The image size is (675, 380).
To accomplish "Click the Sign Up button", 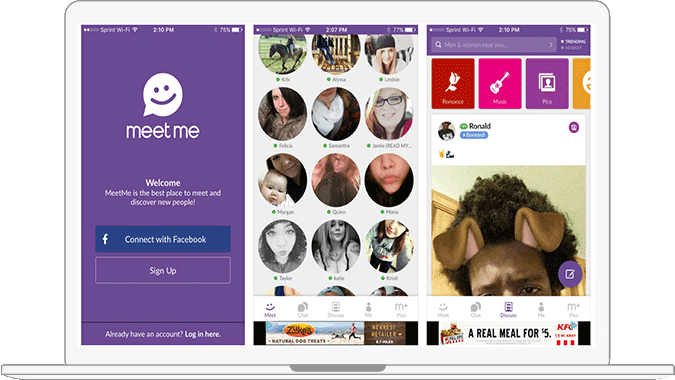I will tap(163, 271).
